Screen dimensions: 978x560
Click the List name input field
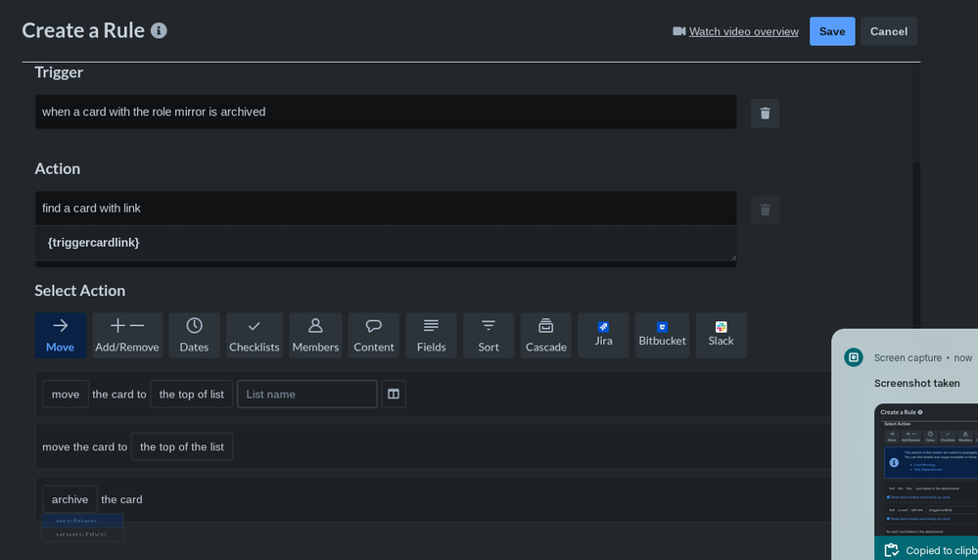coord(306,395)
